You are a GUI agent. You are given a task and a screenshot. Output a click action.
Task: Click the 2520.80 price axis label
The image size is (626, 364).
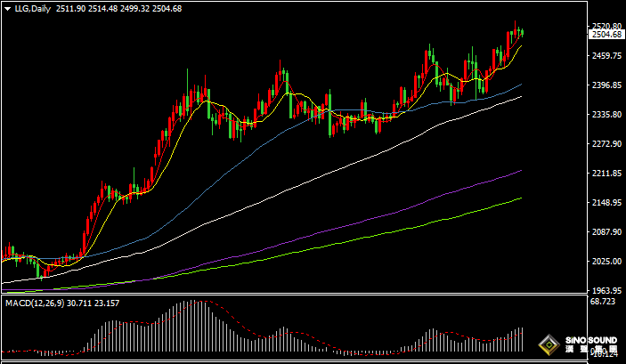point(605,26)
